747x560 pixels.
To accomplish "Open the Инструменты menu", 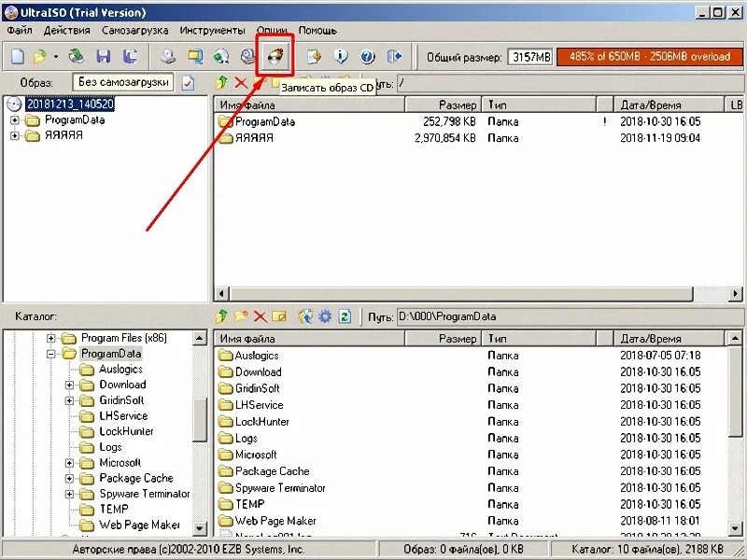I will tap(213, 31).
